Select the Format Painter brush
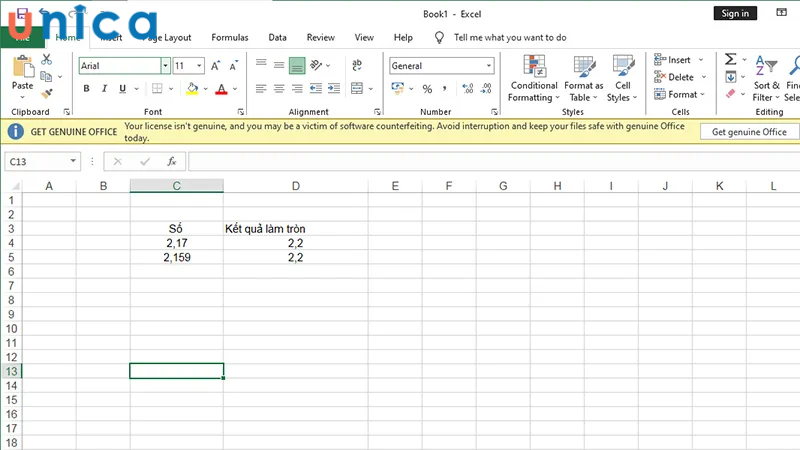800x450 pixels. [x=46, y=92]
